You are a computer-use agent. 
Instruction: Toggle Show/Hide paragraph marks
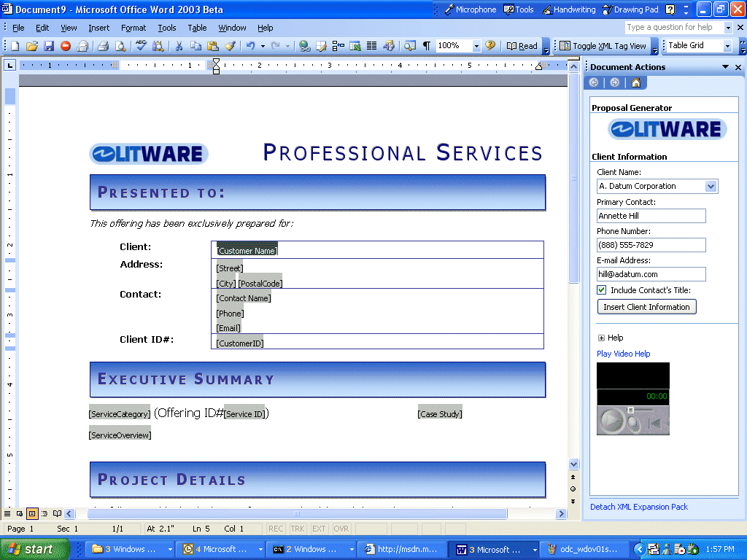(x=427, y=46)
